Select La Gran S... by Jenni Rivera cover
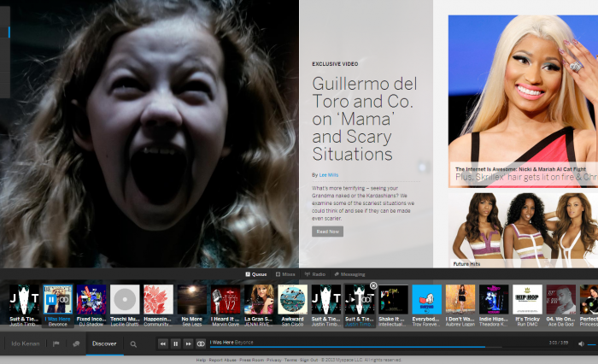Screen dimensions: 598x364 click(x=259, y=300)
